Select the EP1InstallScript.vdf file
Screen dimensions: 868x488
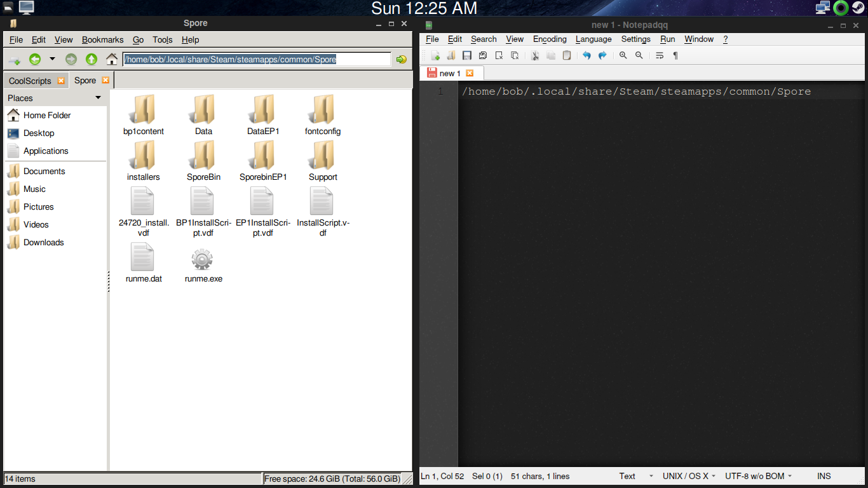[x=263, y=212]
